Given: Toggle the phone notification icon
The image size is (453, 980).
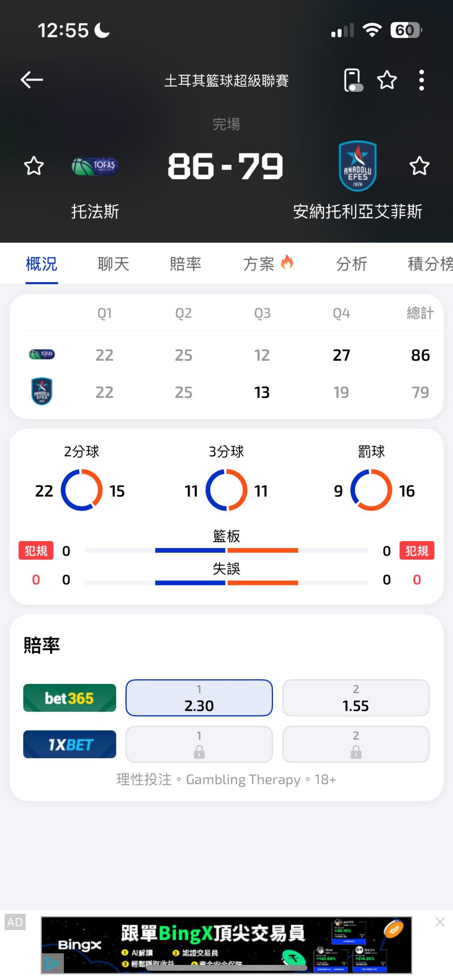Looking at the screenshot, I should pos(353,80).
